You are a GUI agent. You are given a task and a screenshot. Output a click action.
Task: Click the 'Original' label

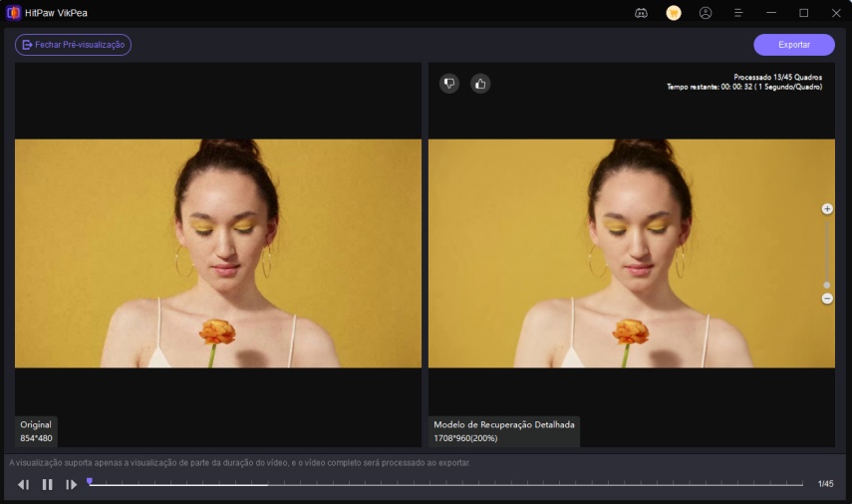coord(36,424)
